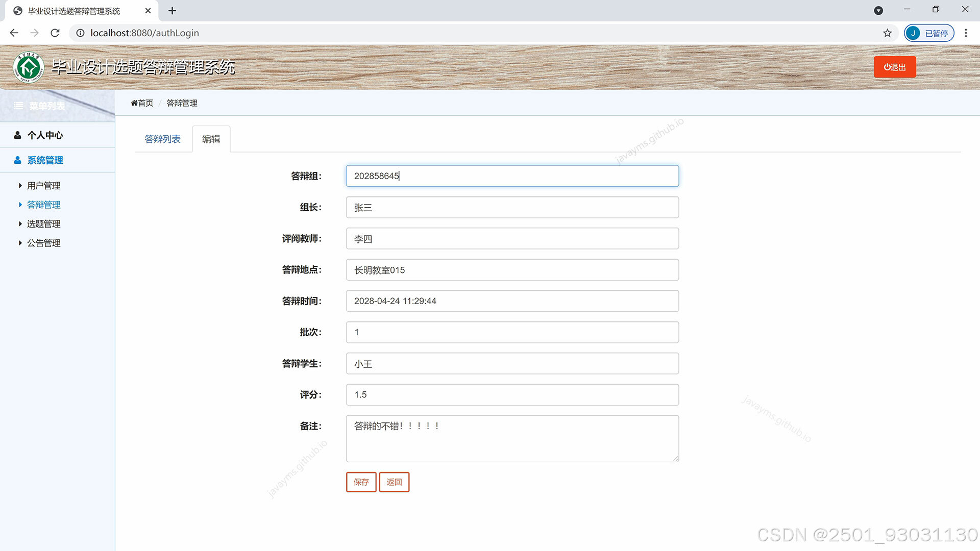980x551 pixels.
Task: Bookmark this page with star icon
Action: point(887,33)
